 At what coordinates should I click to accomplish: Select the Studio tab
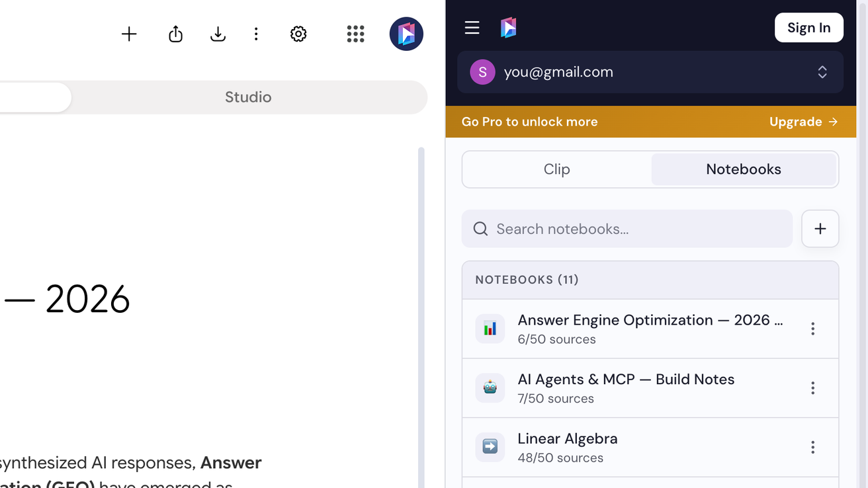248,97
